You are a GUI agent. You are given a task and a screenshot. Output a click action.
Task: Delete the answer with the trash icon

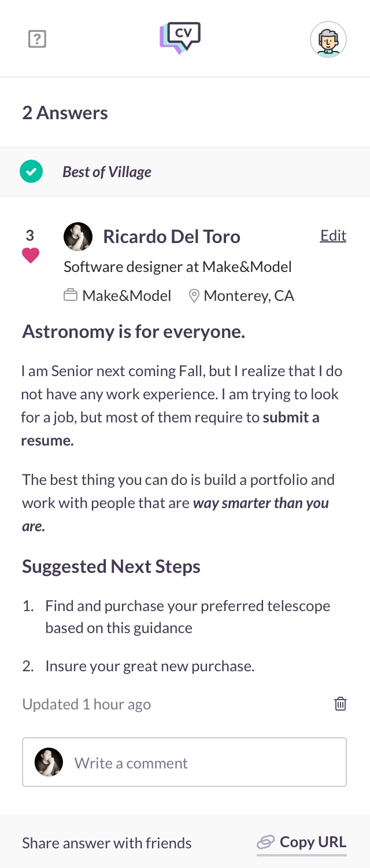pos(341,704)
